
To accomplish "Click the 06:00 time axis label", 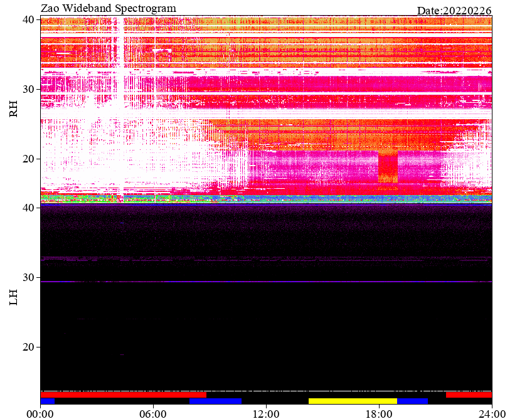I will (153, 414).
